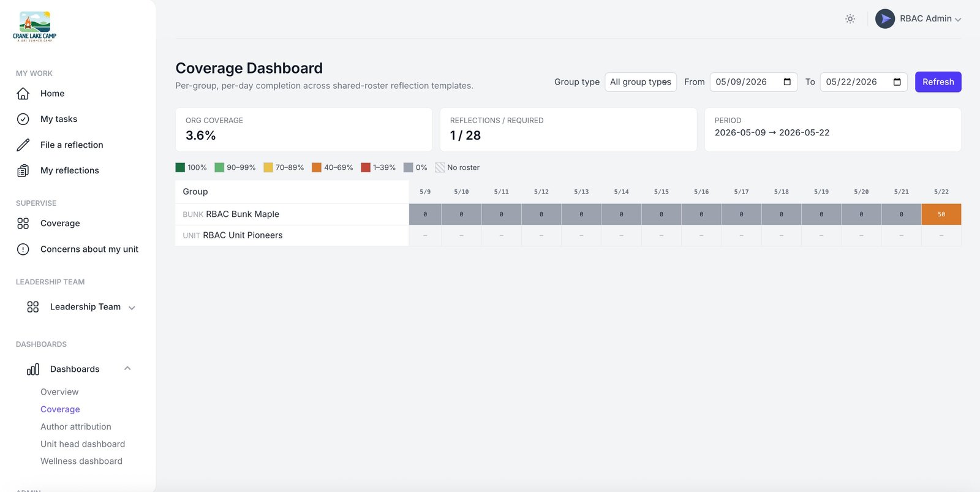Click the To date field 05/22/2026
980x492 pixels.
pos(864,82)
